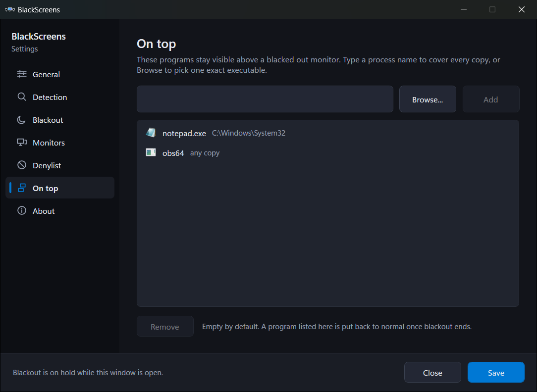Click the General sliders icon in sidebar
The width and height of the screenshot is (537, 392).
pos(22,74)
